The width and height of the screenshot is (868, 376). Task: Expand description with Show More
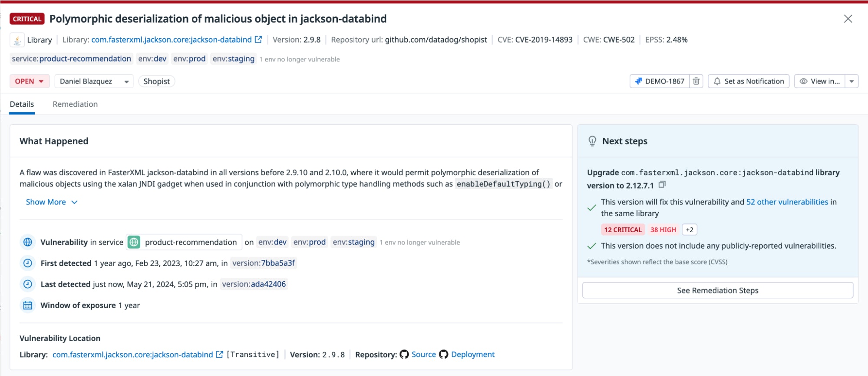pyautogui.click(x=51, y=202)
